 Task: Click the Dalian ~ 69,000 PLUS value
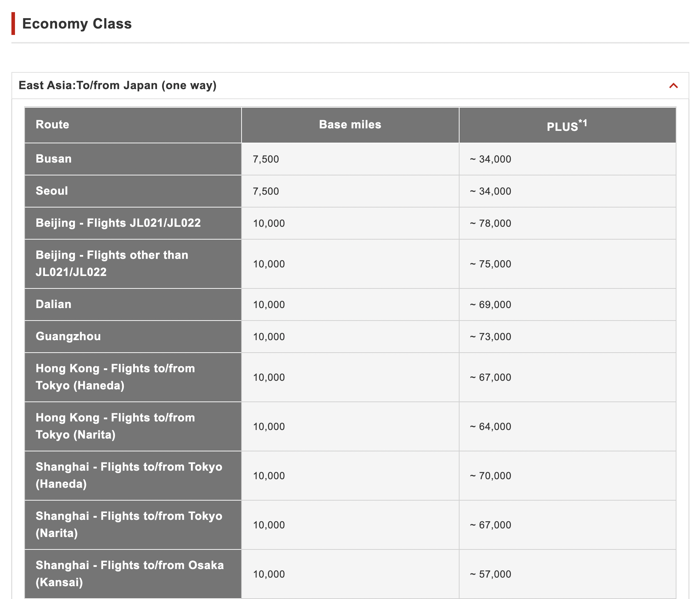click(x=491, y=304)
